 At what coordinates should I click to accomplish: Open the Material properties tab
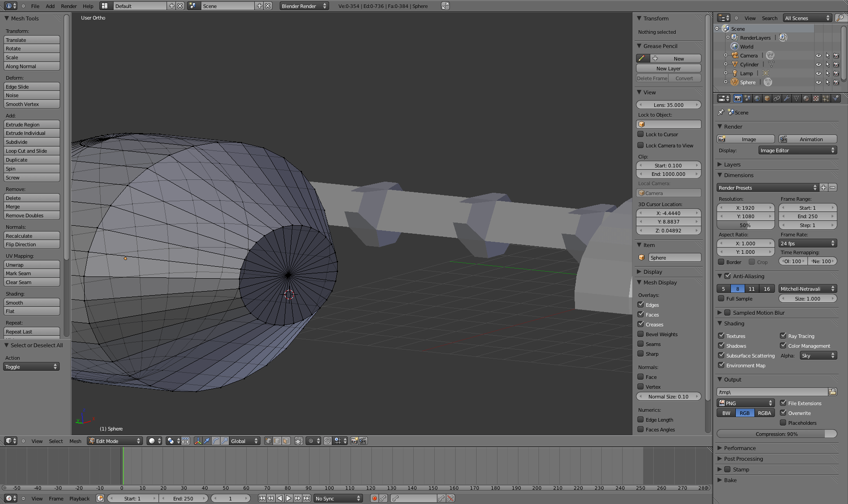point(806,98)
